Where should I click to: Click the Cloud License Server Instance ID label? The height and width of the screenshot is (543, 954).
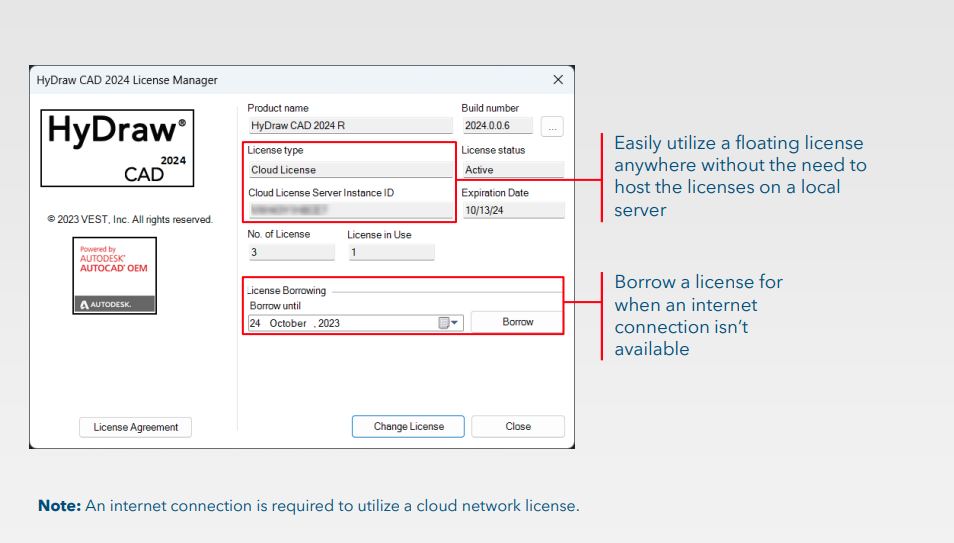point(321,192)
